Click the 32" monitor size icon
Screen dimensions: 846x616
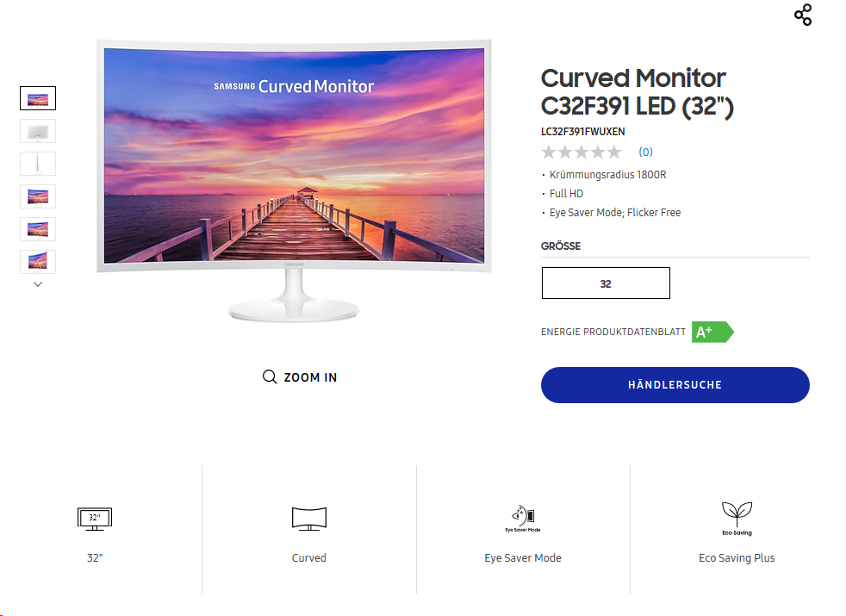(95, 519)
